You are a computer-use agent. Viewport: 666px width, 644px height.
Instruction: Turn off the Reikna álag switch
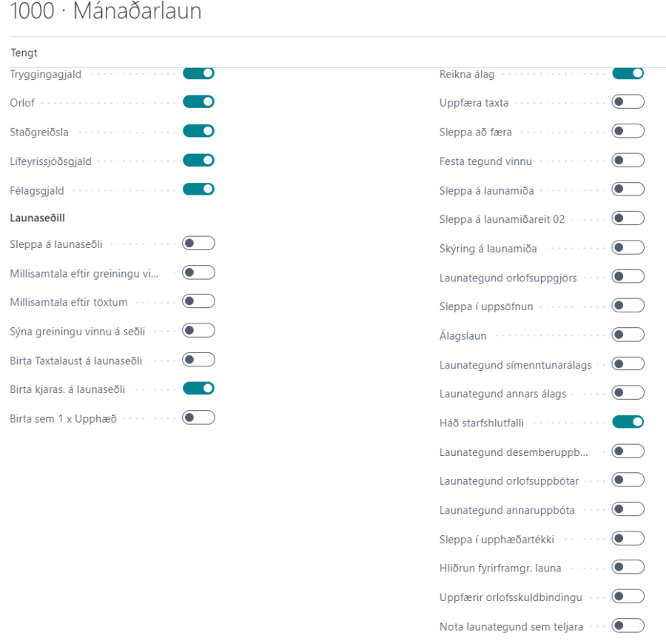(628, 73)
